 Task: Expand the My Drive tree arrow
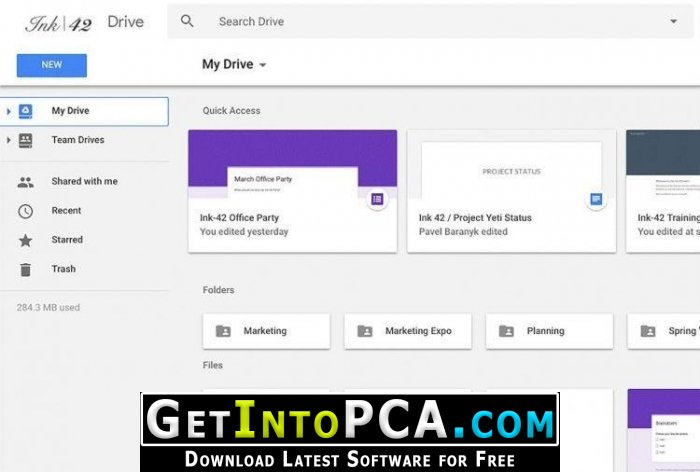pos(8,111)
